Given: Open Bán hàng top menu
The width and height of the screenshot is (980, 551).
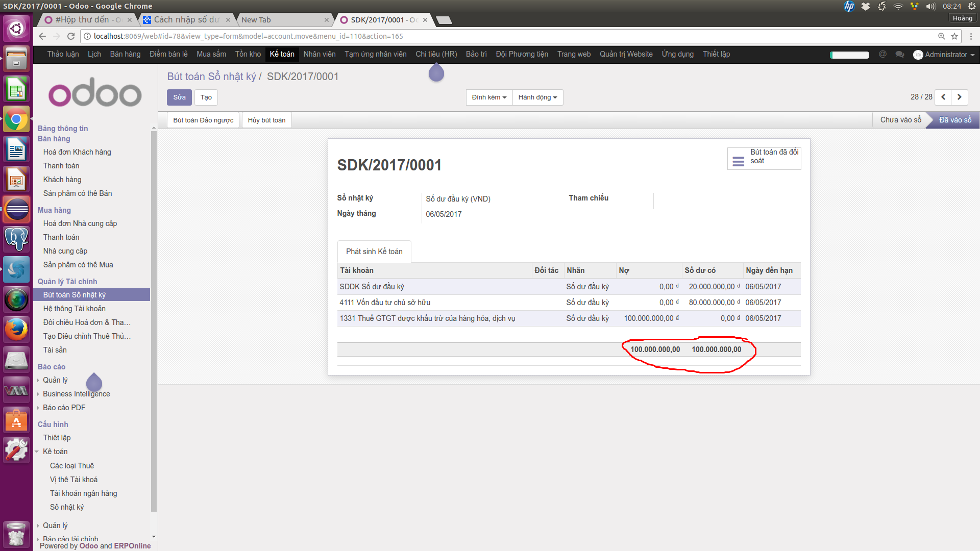Looking at the screenshot, I should [x=125, y=54].
